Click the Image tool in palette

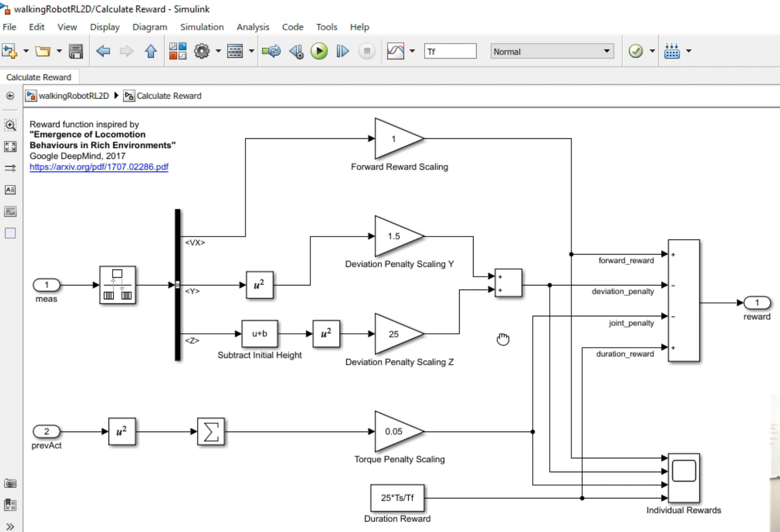click(10, 211)
